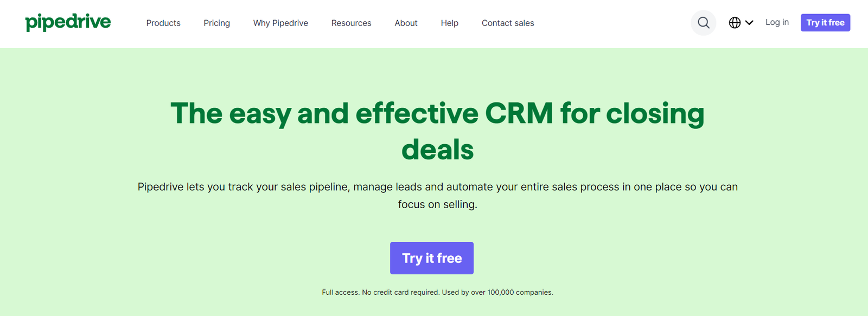Select Help in the navigation bar
The width and height of the screenshot is (868, 316).
click(x=449, y=23)
